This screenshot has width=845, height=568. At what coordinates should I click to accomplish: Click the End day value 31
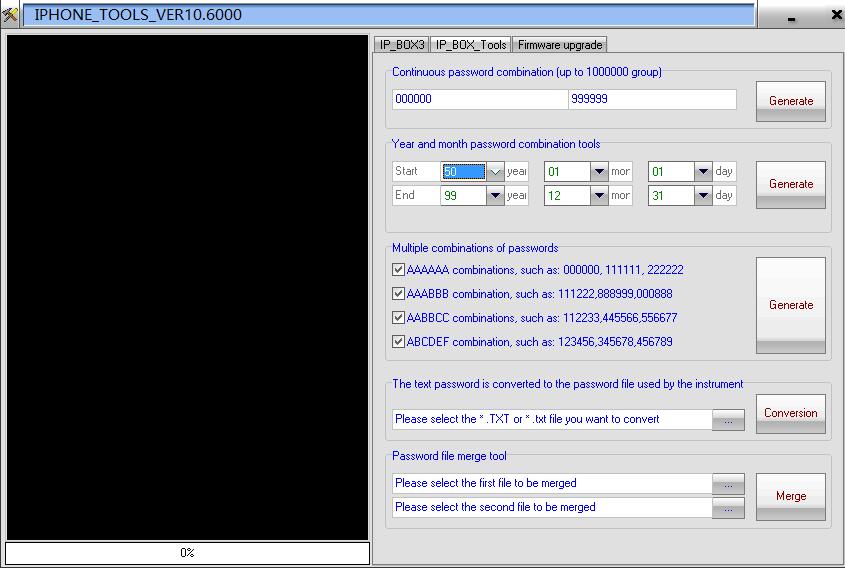coord(671,196)
